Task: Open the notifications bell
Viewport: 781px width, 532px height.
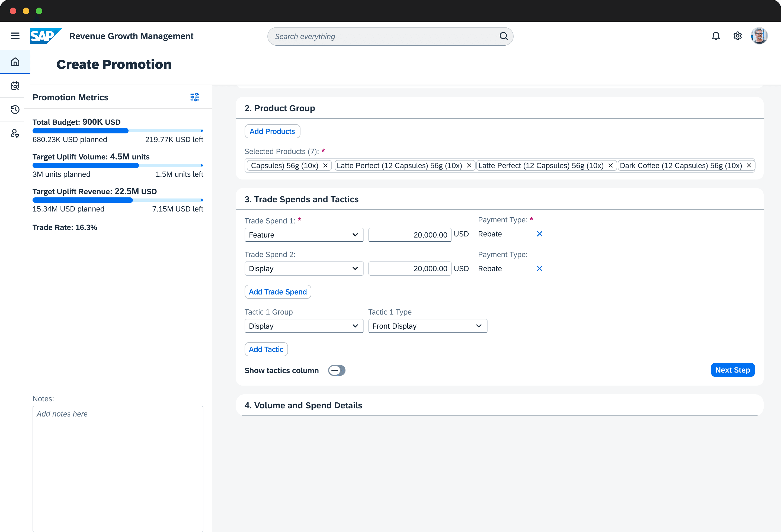Action: 716,36
